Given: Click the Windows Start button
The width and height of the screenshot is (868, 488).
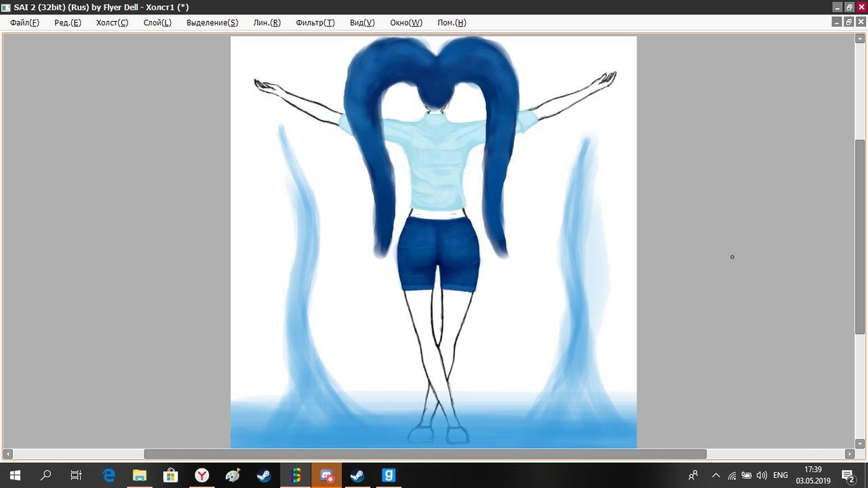Looking at the screenshot, I should [14, 475].
